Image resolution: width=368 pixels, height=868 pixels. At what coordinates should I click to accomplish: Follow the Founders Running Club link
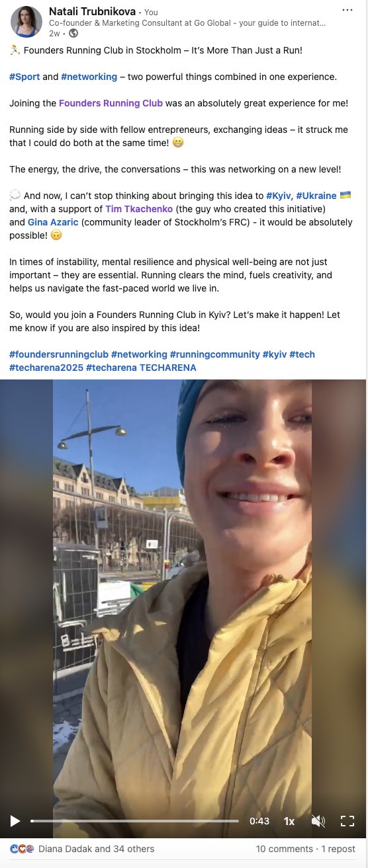coord(111,103)
